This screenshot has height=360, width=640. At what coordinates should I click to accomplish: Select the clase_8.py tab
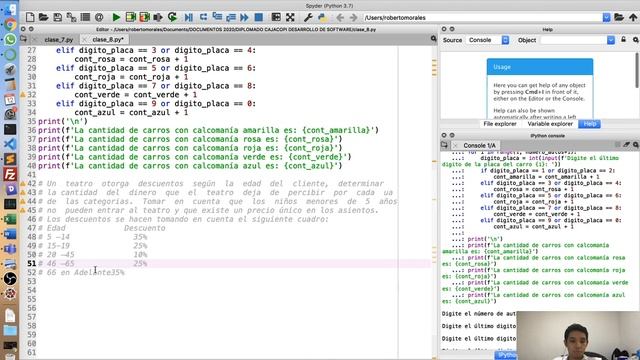pos(108,40)
